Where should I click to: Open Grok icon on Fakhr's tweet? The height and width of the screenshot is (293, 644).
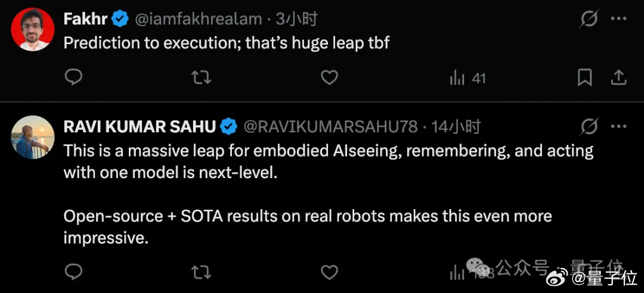[589, 20]
